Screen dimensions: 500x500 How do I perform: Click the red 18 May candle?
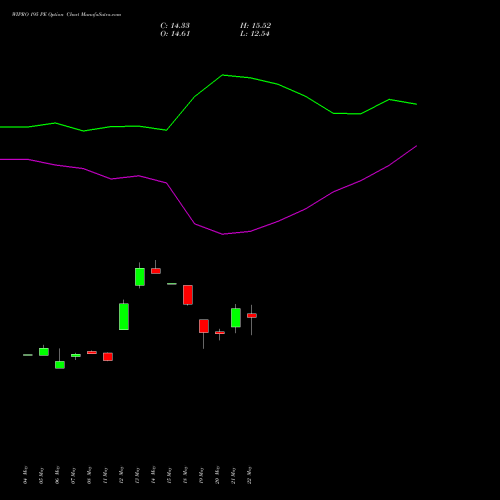pyautogui.click(x=188, y=295)
